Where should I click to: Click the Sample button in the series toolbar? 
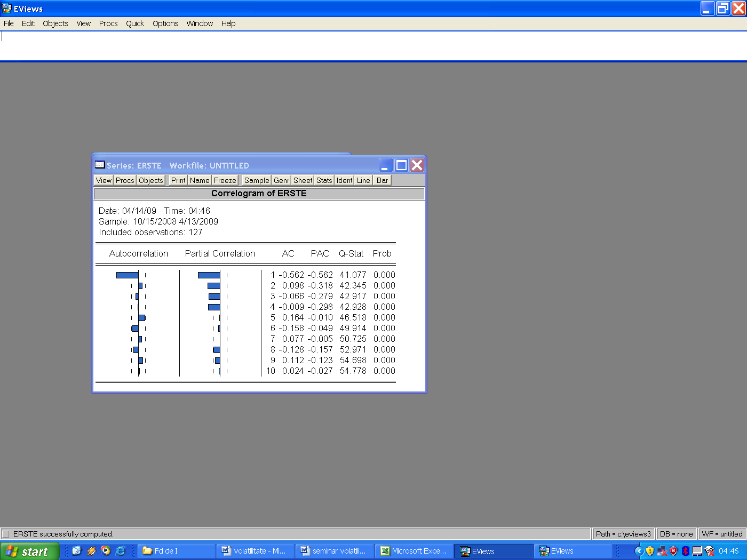(257, 180)
